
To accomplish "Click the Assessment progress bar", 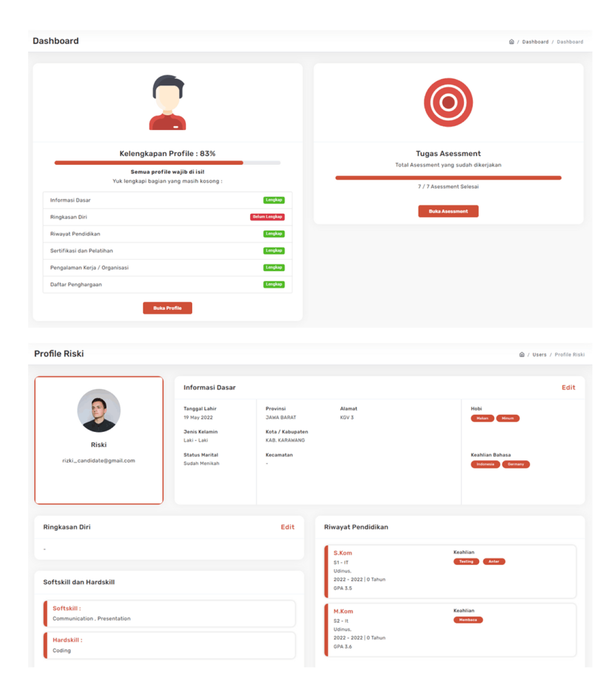I will point(448,178).
